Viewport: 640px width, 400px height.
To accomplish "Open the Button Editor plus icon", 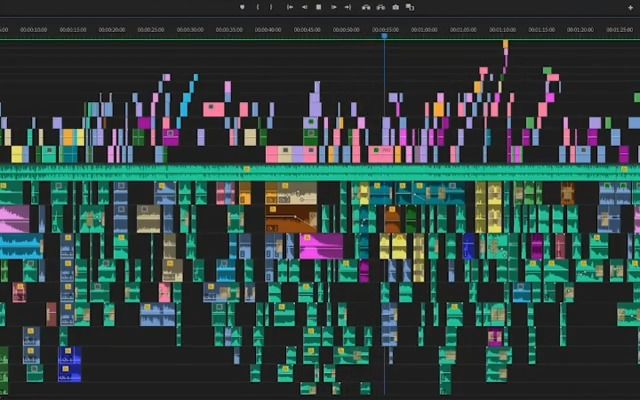I will click(630, 7).
